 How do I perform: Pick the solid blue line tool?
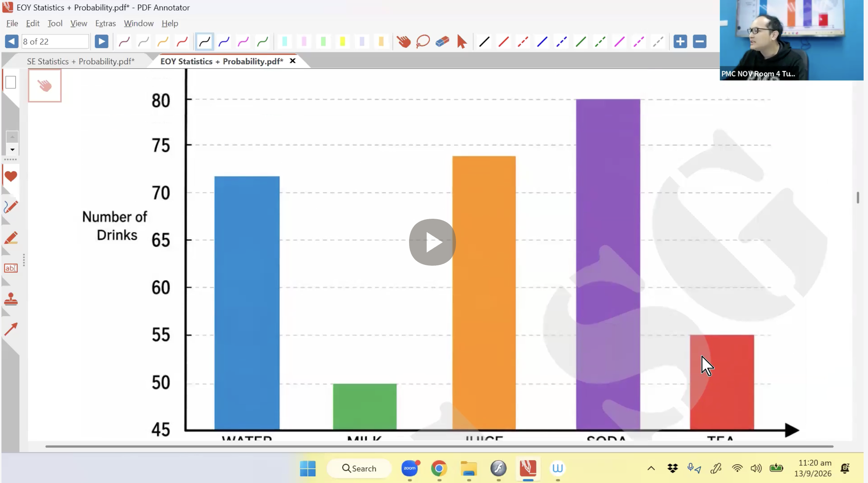pos(542,41)
